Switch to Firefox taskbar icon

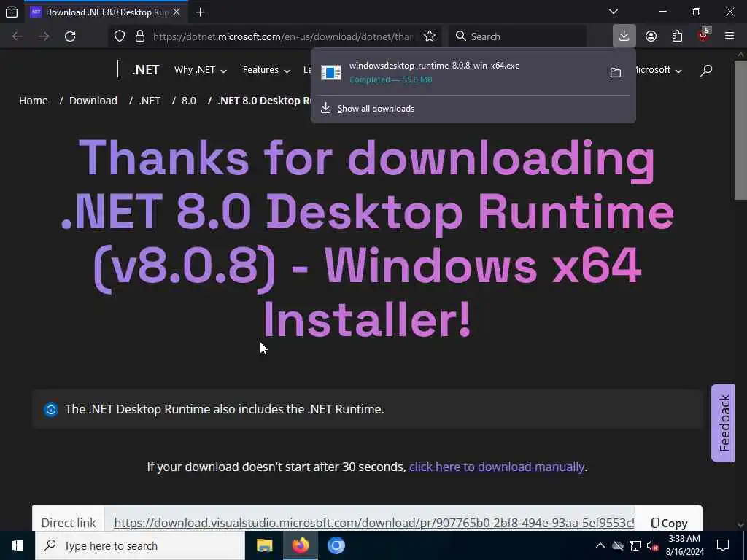tap(300, 545)
